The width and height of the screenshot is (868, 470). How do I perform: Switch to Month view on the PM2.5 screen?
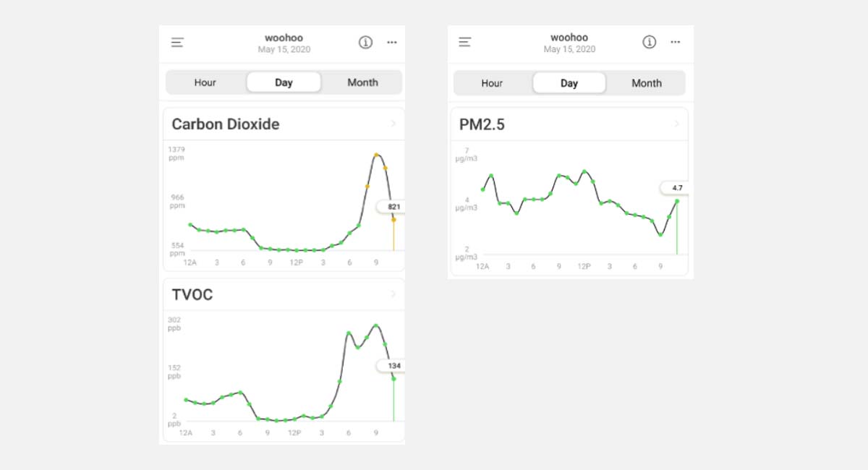pos(647,83)
